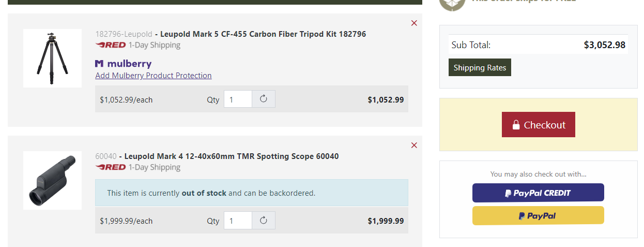Image resolution: width=644 pixels, height=247 pixels.
Task: Pay with the yellow PayPal button
Action: 538,215
